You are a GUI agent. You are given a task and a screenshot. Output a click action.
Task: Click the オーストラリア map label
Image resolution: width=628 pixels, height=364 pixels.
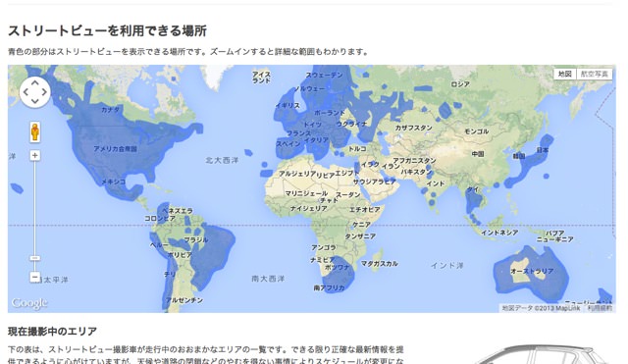click(532, 271)
